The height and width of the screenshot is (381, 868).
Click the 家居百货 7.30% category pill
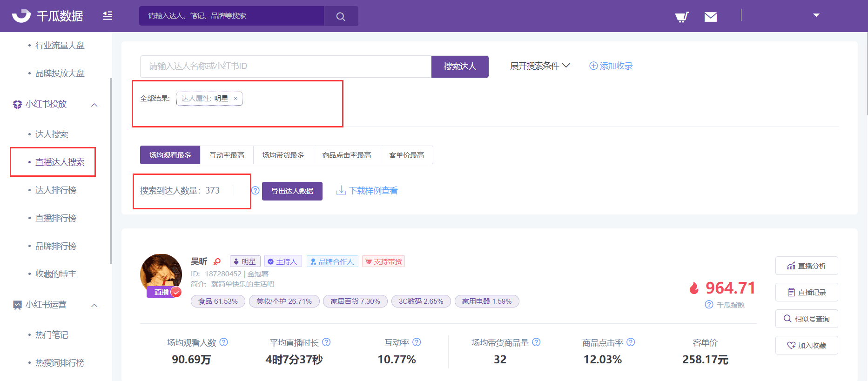click(355, 301)
